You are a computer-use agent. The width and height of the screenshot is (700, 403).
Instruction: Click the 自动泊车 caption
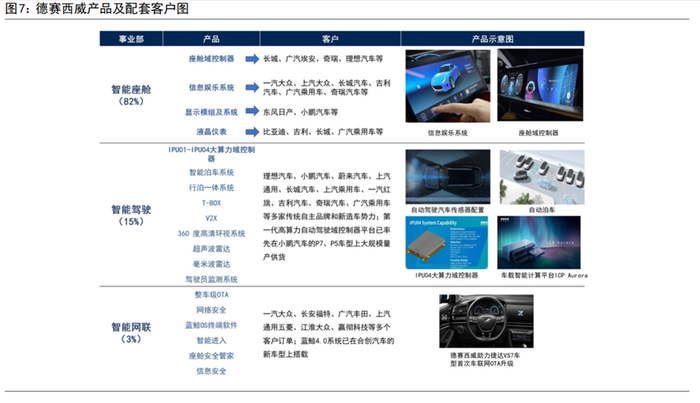point(542,210)
